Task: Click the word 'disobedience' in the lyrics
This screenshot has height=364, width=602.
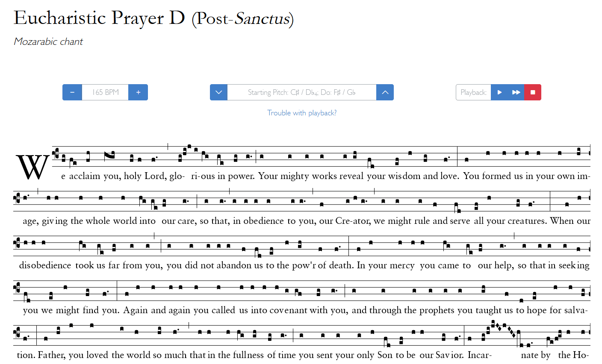Action: coord(45,265)
